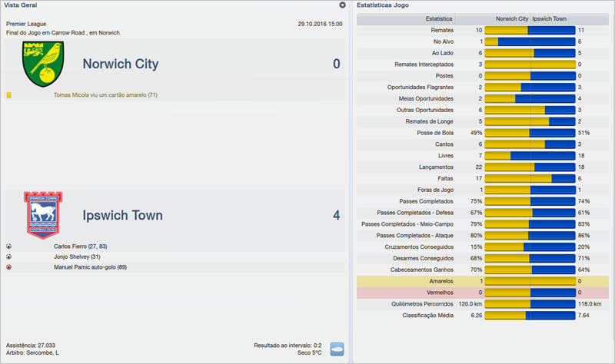Click the Remates comparison bar
Screen dimensions: 615x364
tap(530, 30)
